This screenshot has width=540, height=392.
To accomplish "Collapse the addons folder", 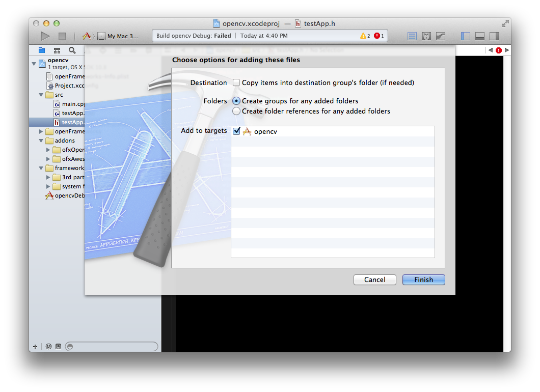I will point(41,141).
